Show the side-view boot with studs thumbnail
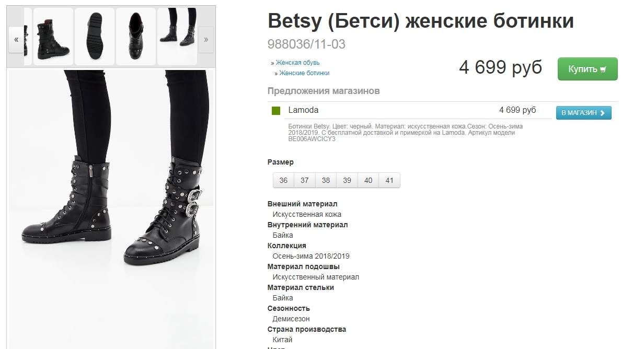This screenshot has height=349, width=644. click(x=53, y=37)
